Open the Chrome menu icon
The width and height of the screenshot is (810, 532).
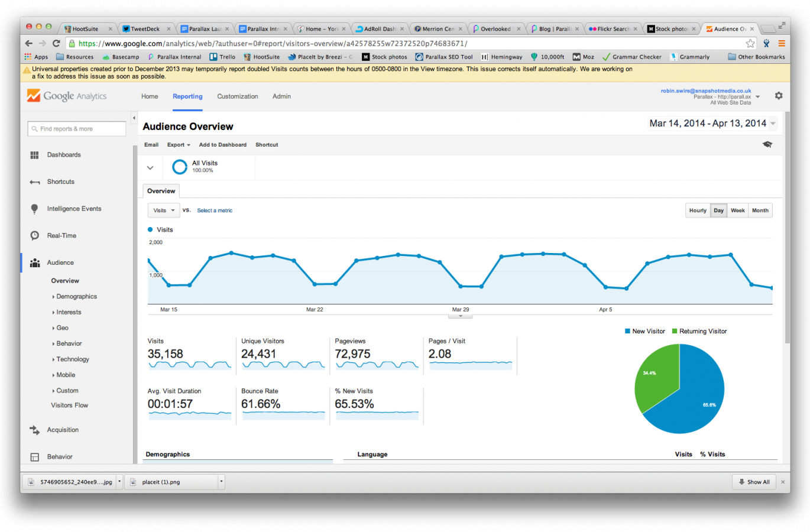(781, 43)
